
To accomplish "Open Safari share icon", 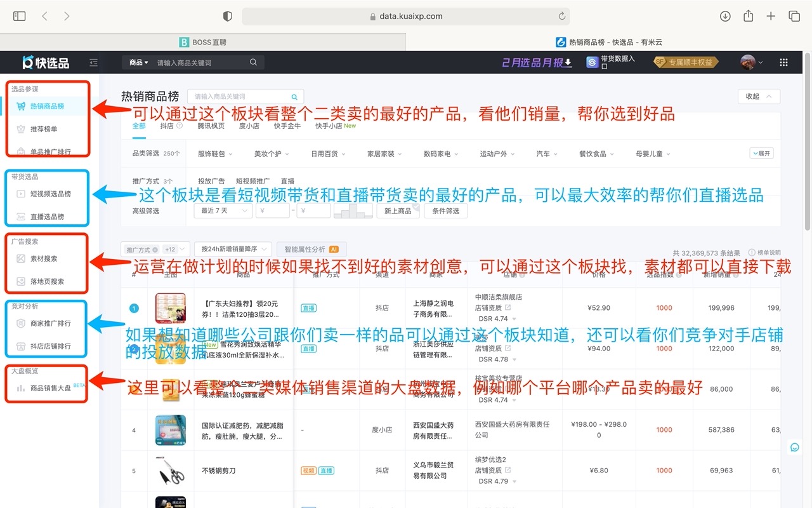I will [748, 17].
